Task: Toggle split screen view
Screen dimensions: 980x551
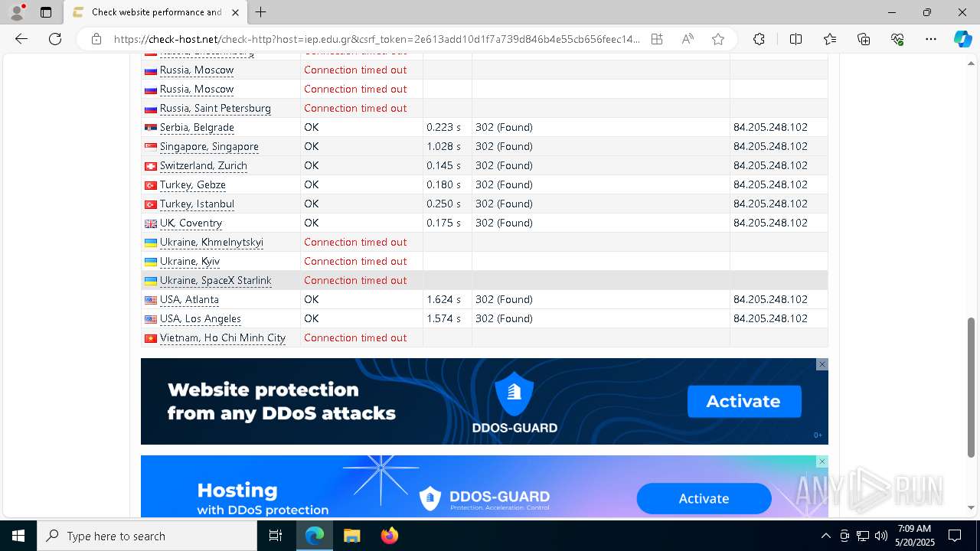Action: pos(795,39)
